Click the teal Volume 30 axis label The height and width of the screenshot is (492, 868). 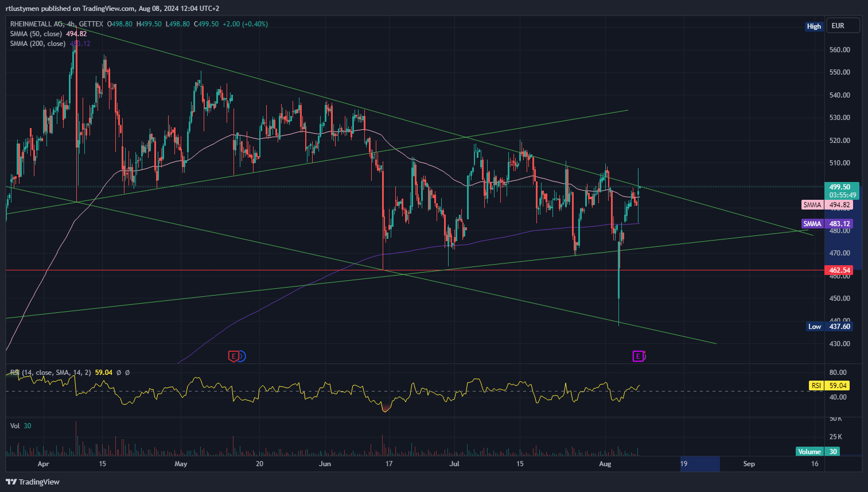coord(818,452)
